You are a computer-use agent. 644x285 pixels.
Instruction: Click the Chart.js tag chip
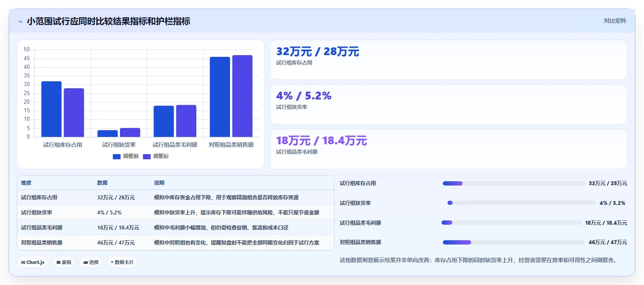[x=33, y=262]
